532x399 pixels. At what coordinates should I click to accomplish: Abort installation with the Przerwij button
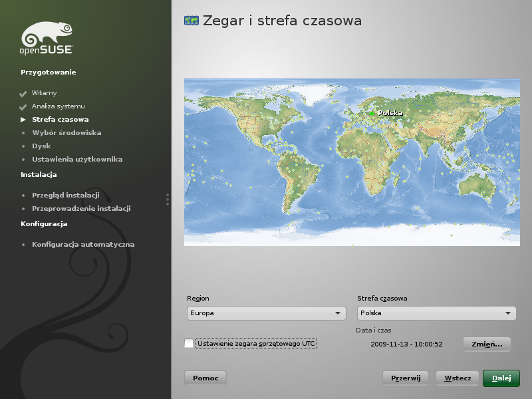coord(406,378)
